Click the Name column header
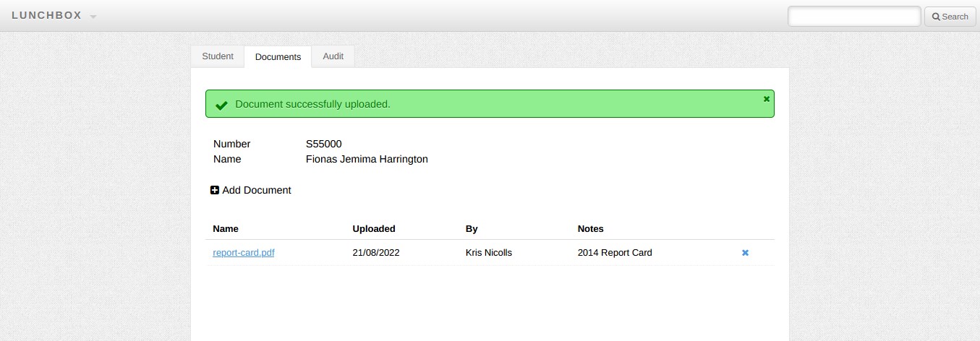The height and width of the screenshot is (341, 980). pos(226,229)
